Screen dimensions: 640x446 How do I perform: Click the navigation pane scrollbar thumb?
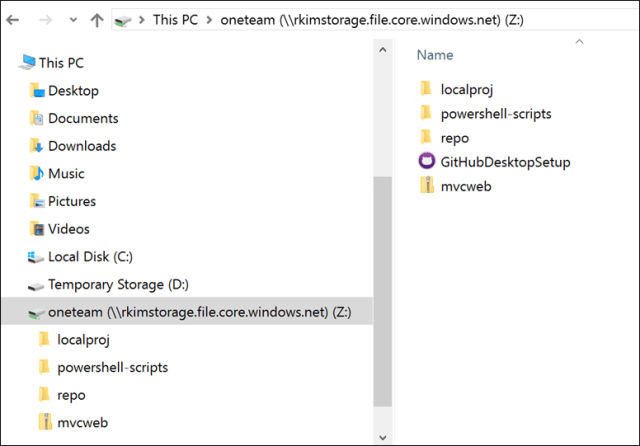(382, 291)
